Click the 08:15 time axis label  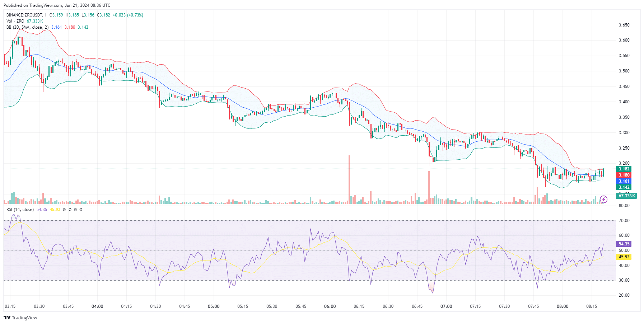click(x=592, y=306)
